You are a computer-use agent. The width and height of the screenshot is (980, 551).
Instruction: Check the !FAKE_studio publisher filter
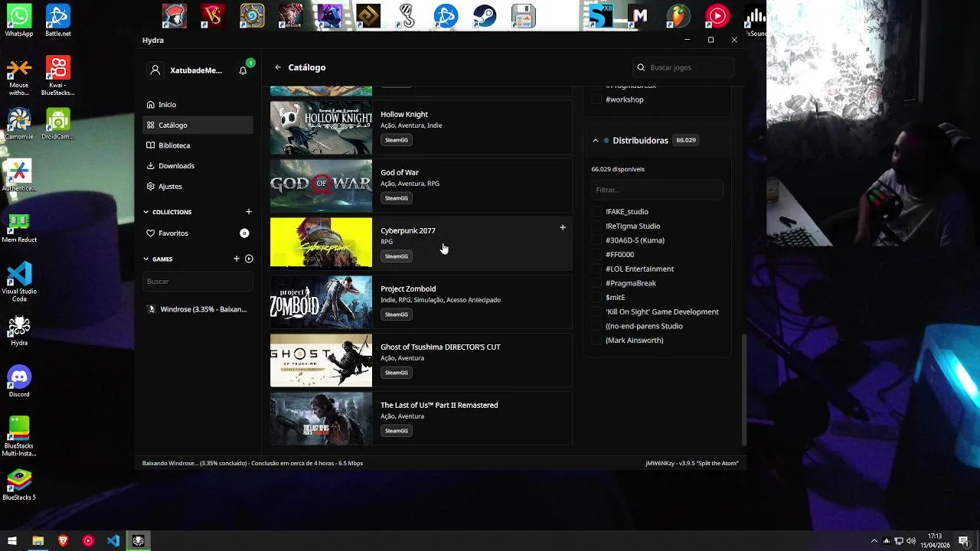[x=597, y=212]
